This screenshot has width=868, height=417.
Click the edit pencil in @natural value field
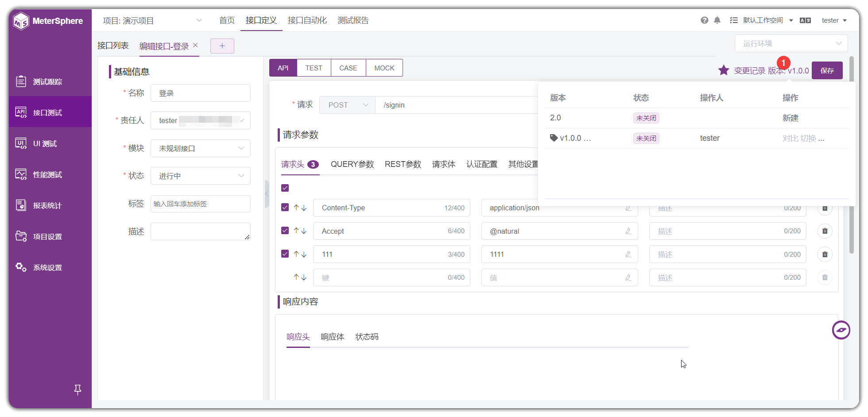tap(628, 231)
